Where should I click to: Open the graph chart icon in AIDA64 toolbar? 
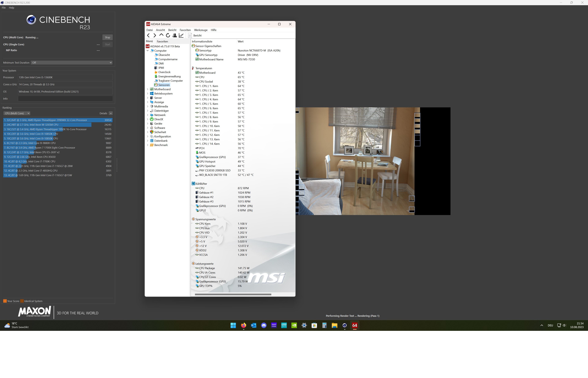click(x=181, y=36)
